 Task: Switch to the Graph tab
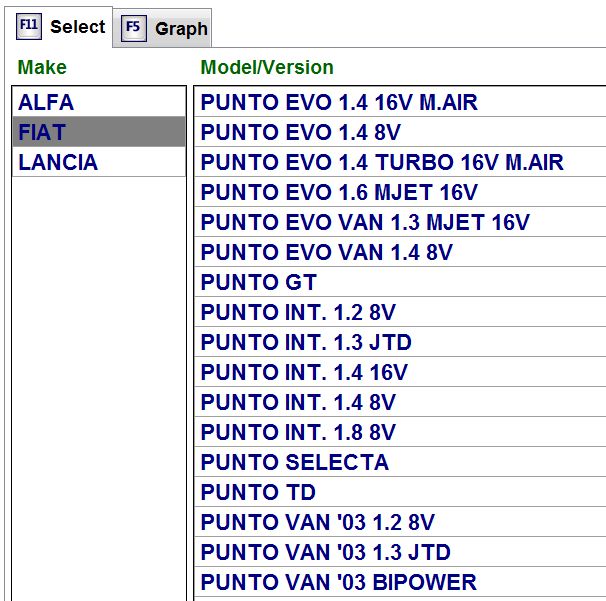[x=163, y=28]
